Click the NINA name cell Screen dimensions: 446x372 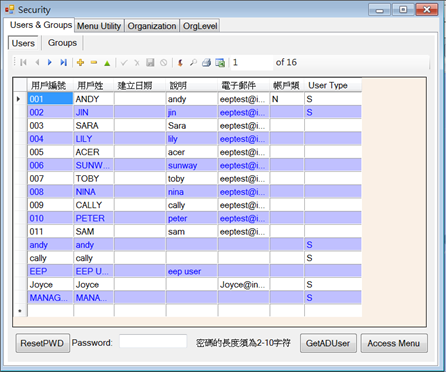[94, 192]
